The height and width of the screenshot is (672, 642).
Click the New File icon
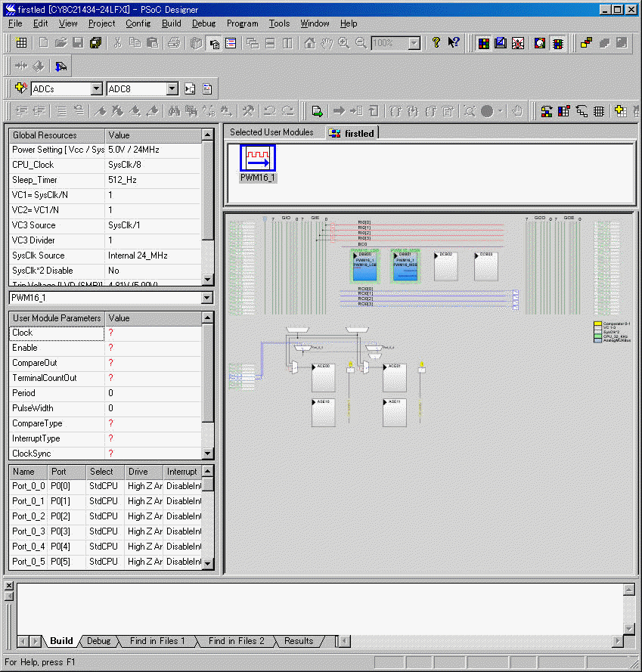pos(43,43)
